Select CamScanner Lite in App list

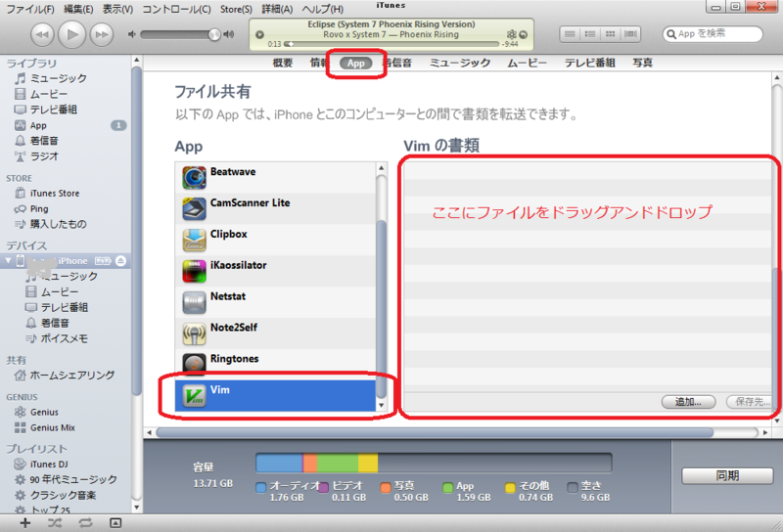click(275, 208)
